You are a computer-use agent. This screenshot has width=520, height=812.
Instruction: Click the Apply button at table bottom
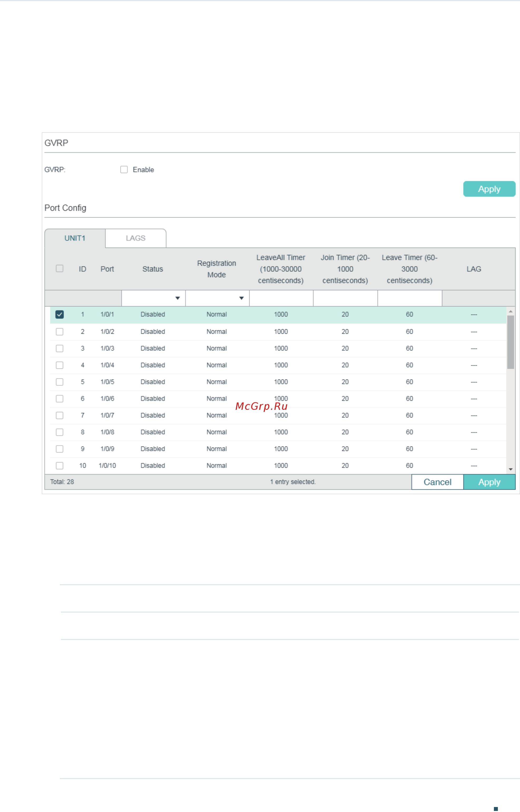[x=489, y=482]
